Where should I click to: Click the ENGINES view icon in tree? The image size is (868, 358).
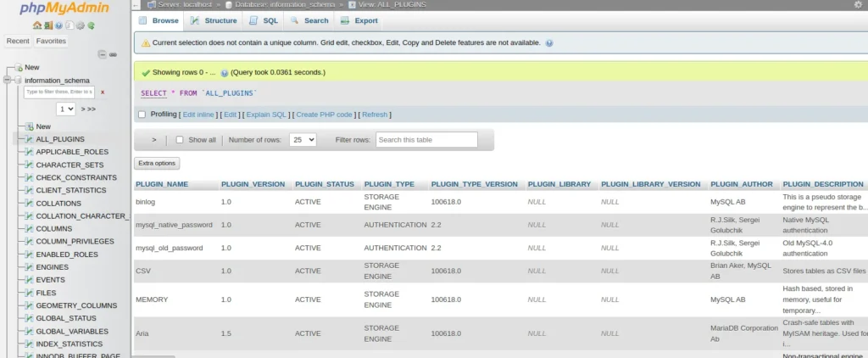tap(30, 267)
